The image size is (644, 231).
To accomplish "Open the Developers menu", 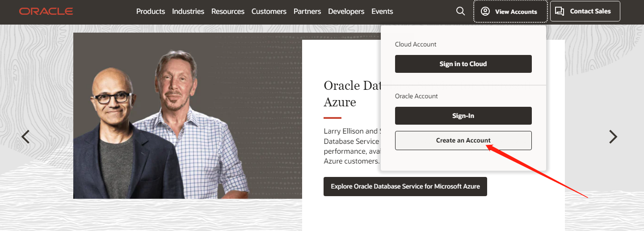I will coord(346,12).
